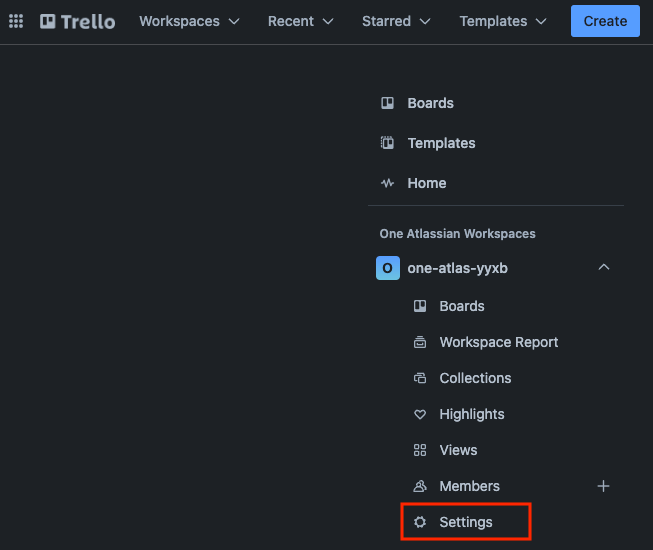The height and width of the screenshot is (550, 653).
Task: Click the people icon beside Members
Action: (420, 486)
